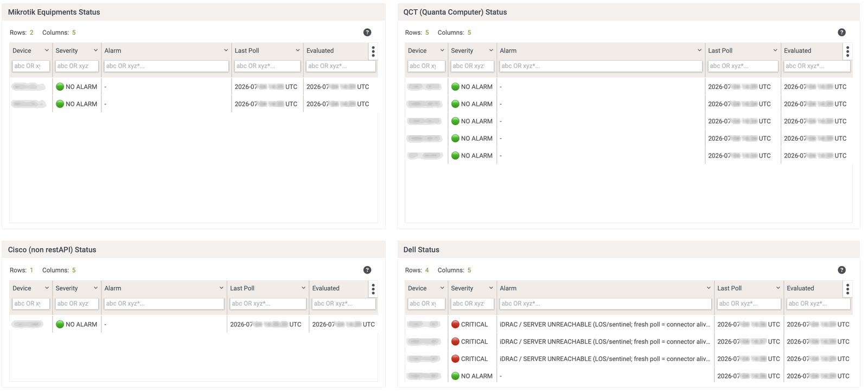This screenshot has width=868, height=392.
Task: Expand Alarm column dropdown in Dell table
Action: [x=709, y=288]
